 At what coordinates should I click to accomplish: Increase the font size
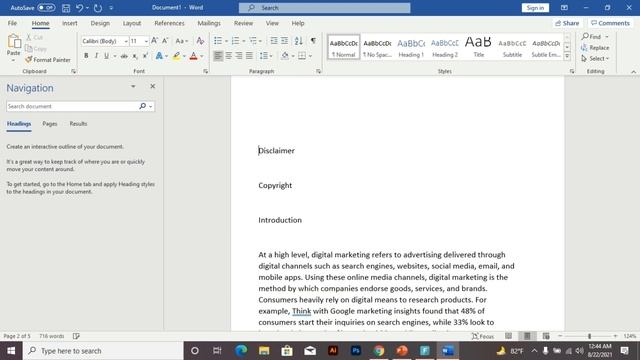(x=154, y=41)
